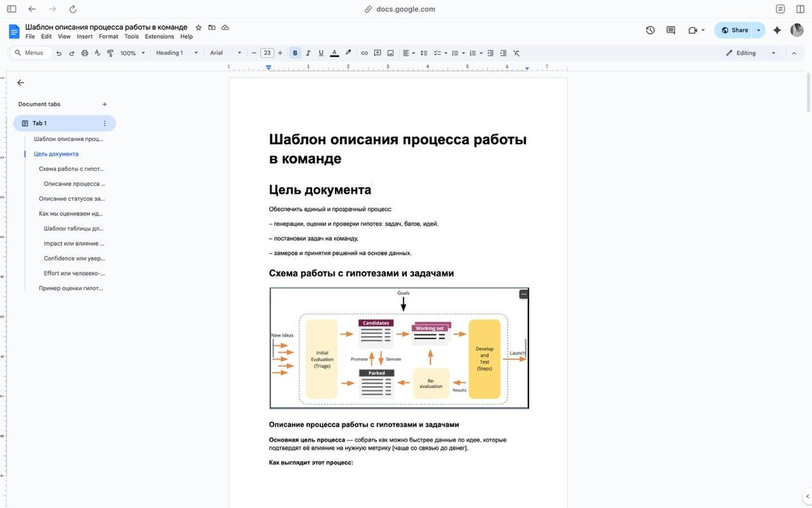Decrease font size with minus button
This screenshot has width=812, height=508.
click(x=254, y=53)
